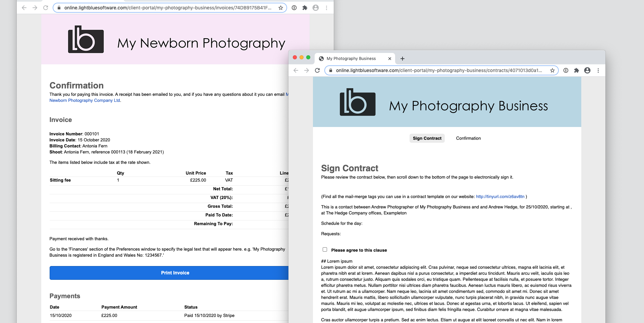The height and width of the screenshot is (323, 644).
Task: Click the back arrow in the contract window
Action: click(296, 70)
